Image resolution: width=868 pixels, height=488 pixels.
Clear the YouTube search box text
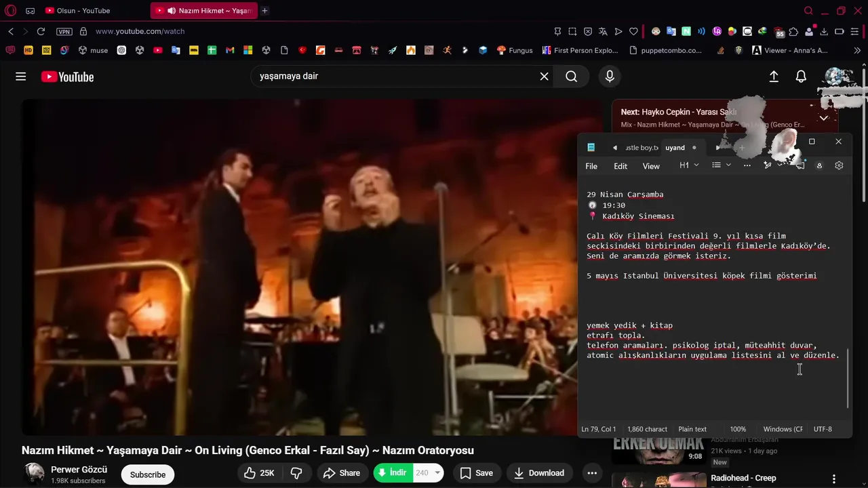[544, 77]
